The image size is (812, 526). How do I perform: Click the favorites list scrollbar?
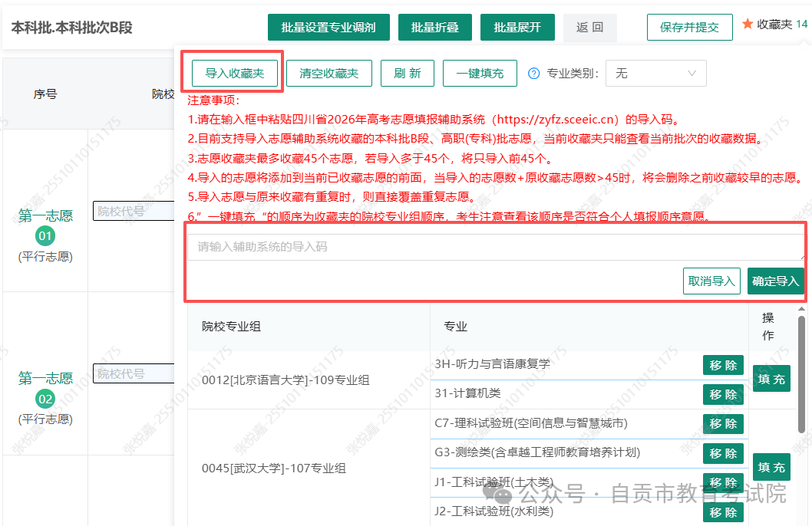point(802,373)
